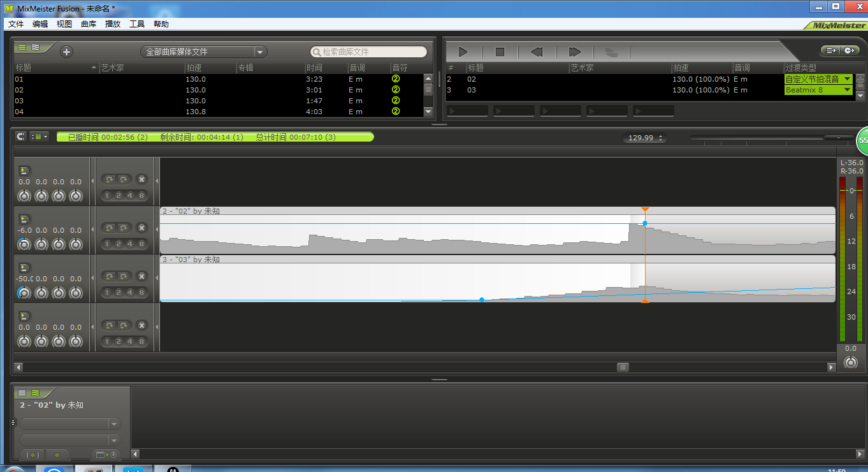Select library track 04

218,112
